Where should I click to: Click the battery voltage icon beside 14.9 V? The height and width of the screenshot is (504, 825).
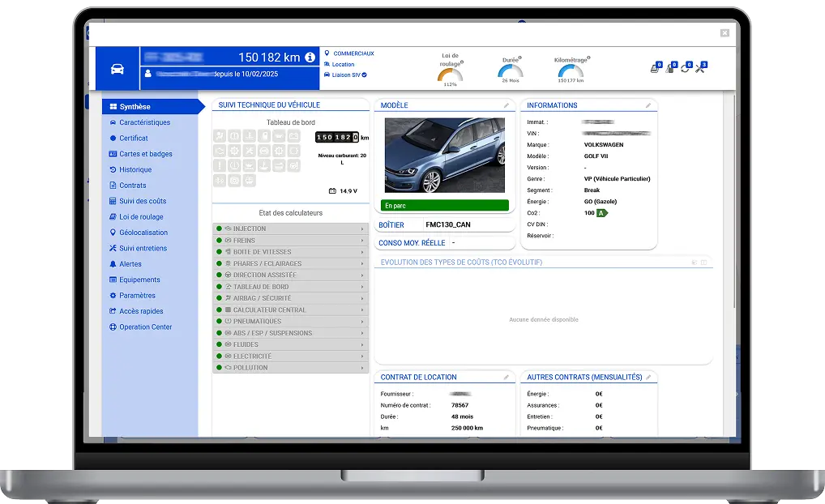click(x=332, y=191)
